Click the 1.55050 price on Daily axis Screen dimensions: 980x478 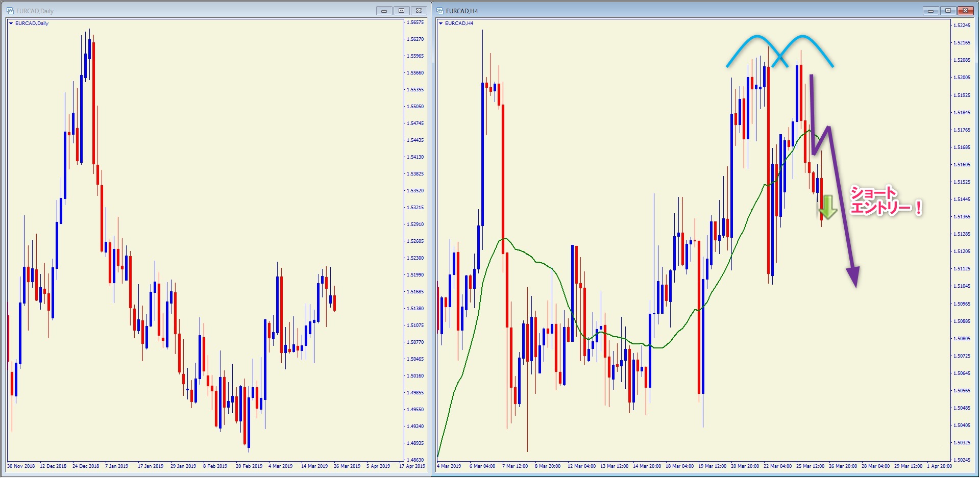[415, 107]
